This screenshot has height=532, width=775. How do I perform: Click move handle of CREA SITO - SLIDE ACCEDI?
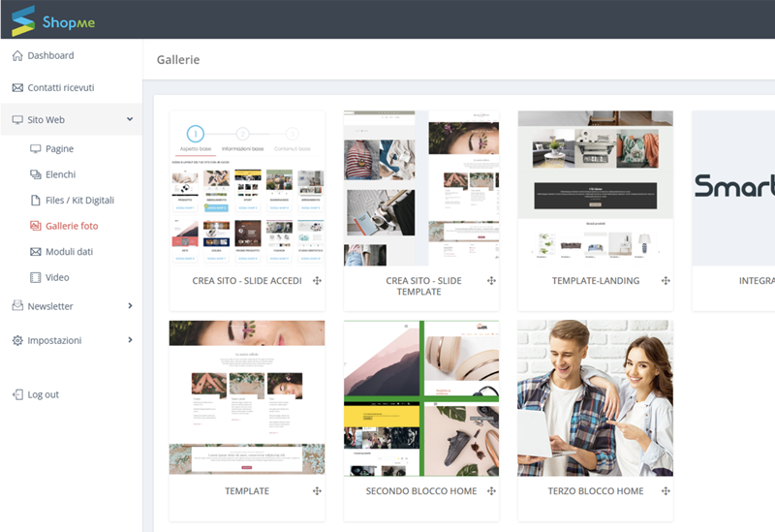coord(318,281)
